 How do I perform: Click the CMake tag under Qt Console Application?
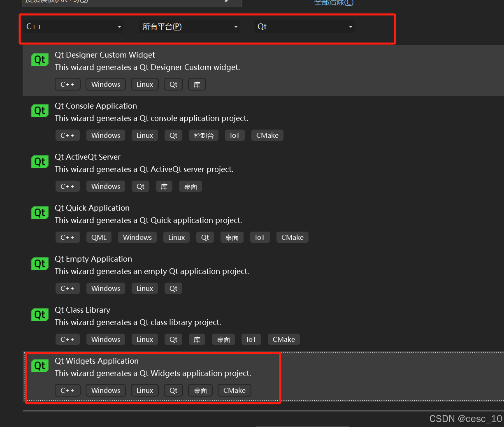tap(267, 135)
